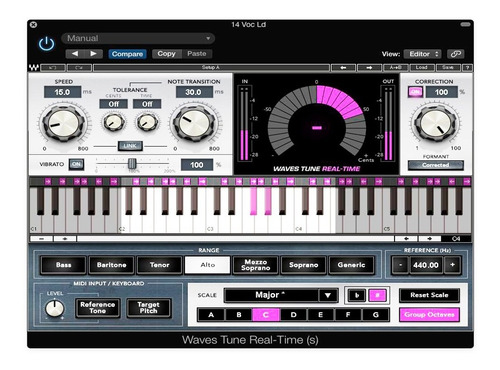Open the Save preset menu
The height and width of the screenshot is (370, 500).
tap(448, 68)
